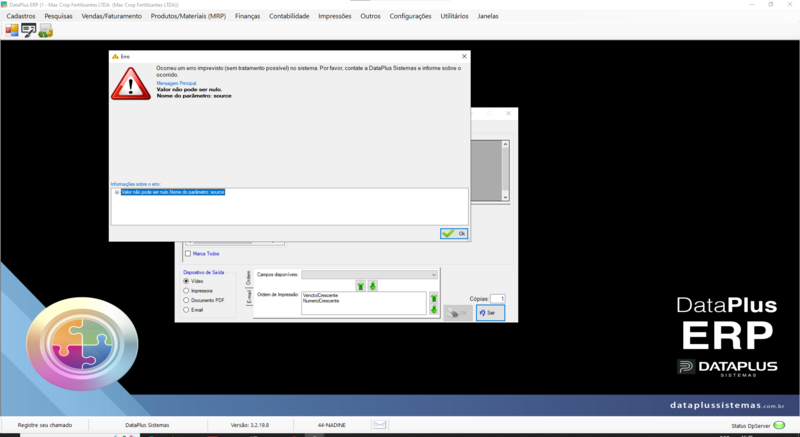Open the Impressões menu
The height and width of the screenshot is (437, 800).
point(335,16)
